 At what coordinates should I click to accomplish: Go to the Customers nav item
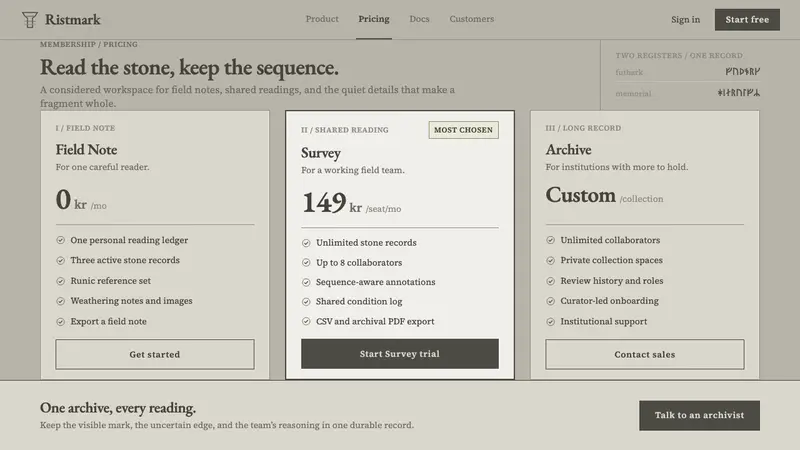[471, 19]
